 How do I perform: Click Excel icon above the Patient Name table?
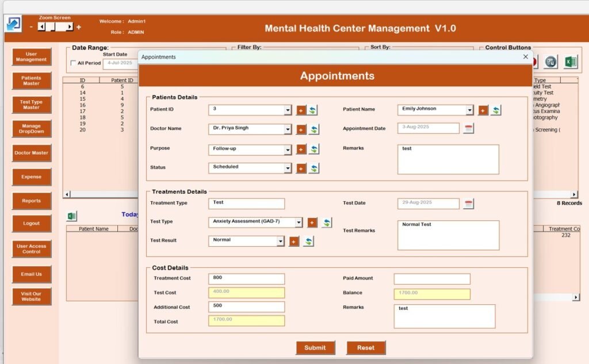tap(71, 216)
